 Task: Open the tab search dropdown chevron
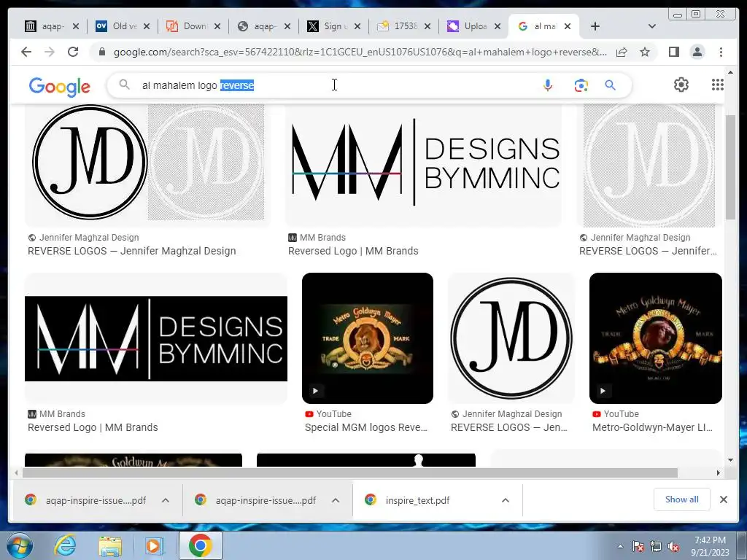[x=652, y=26]
